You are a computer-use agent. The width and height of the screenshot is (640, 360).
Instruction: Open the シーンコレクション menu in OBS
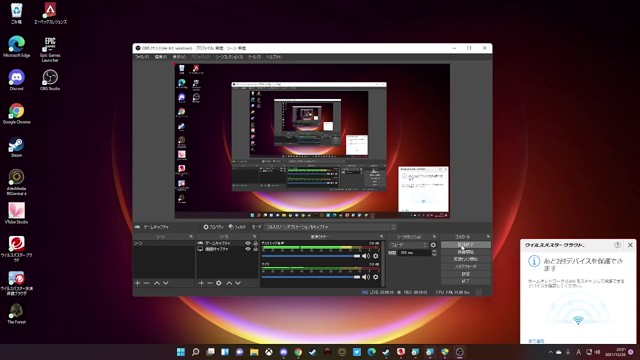coord(229,57)
